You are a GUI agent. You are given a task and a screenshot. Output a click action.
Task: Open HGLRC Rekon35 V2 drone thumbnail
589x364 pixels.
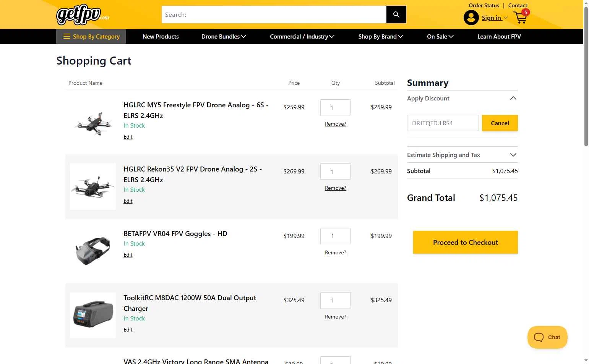[x=93, y=187]
